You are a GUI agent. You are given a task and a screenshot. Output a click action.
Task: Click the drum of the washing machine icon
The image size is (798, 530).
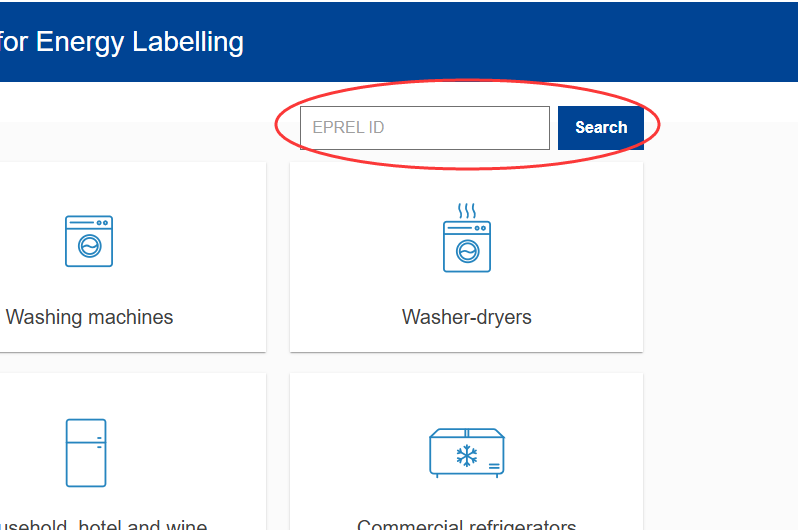pos(89,248)
